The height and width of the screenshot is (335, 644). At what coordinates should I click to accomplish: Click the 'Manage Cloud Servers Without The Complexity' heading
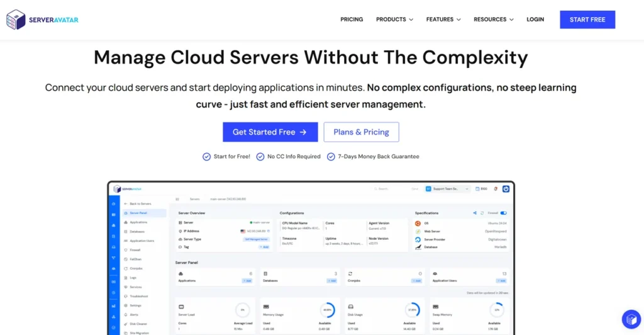coord(311,57)
